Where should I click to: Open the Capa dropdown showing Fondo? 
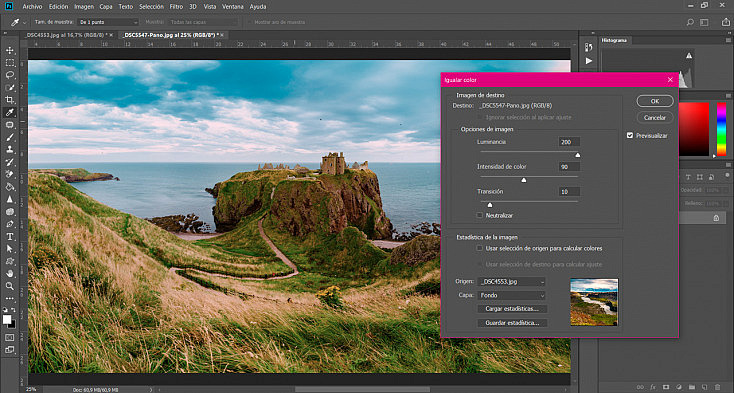[511, 295]
